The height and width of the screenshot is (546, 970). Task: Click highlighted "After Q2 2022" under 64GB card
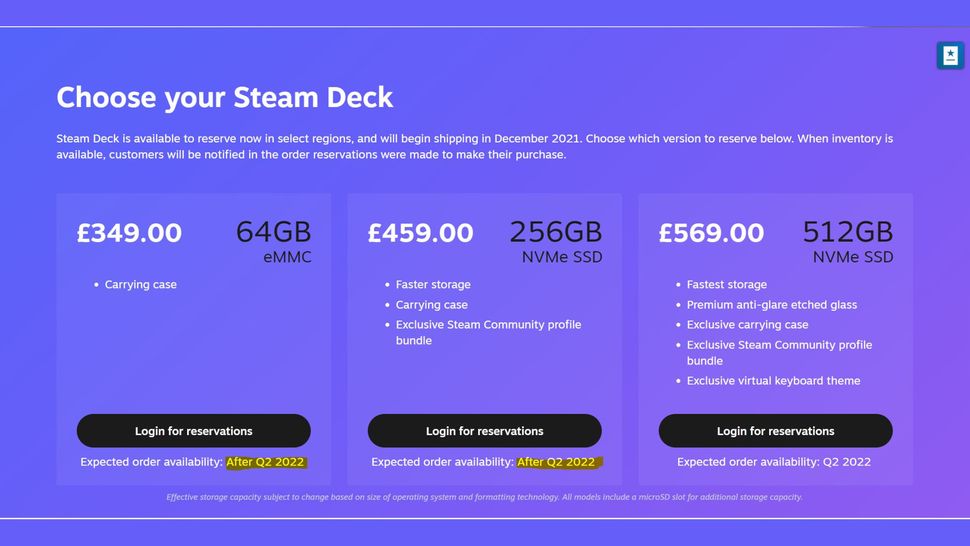click(265, 462)
